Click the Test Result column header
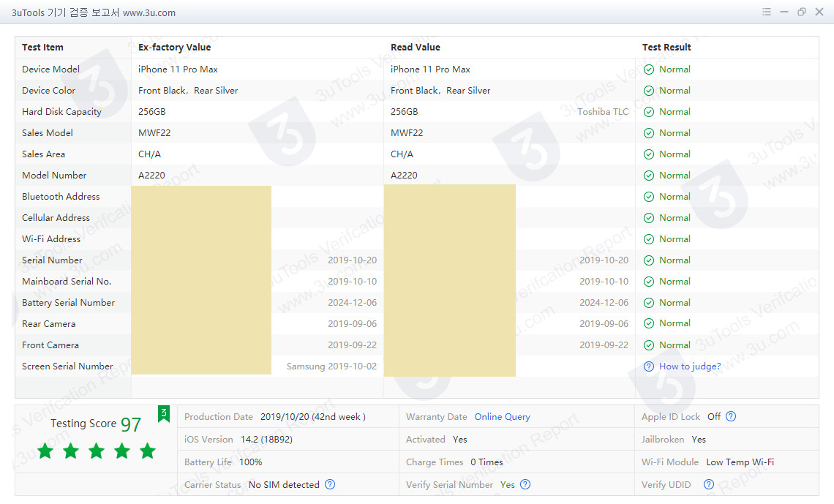 tap(666, 48)
